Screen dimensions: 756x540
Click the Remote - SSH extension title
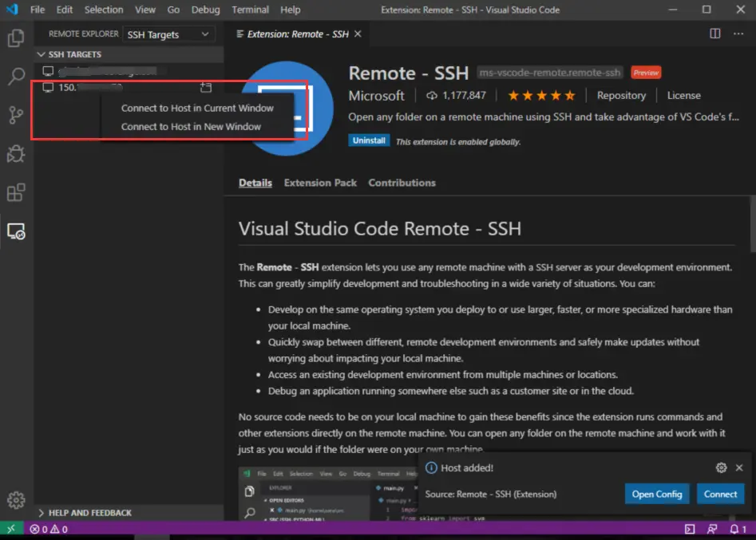408,73
